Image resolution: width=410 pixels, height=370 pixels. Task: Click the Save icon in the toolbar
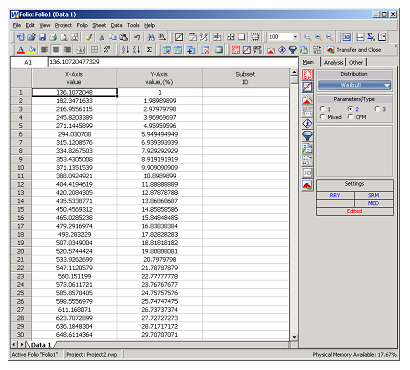pos(42,37)
